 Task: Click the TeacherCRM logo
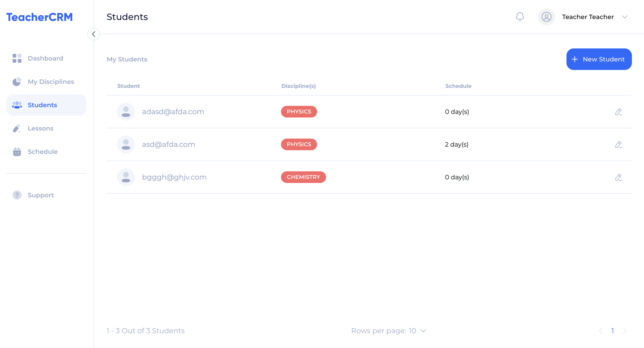coord(39,17)
